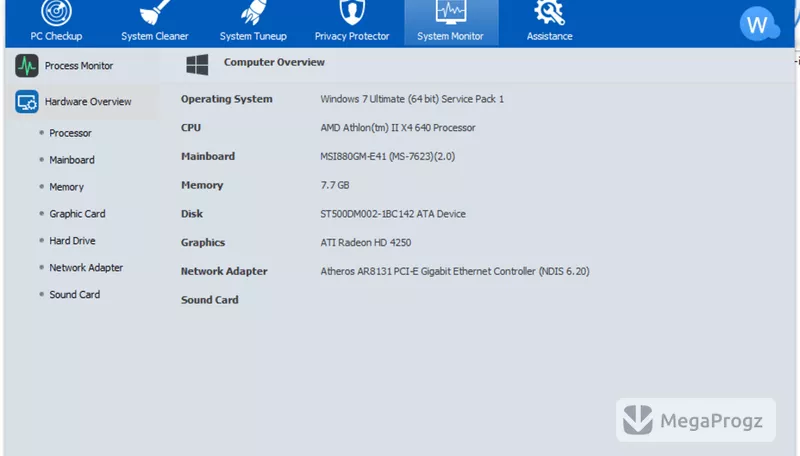Click the Disk label
800x456 pixels.
(192, 214)
